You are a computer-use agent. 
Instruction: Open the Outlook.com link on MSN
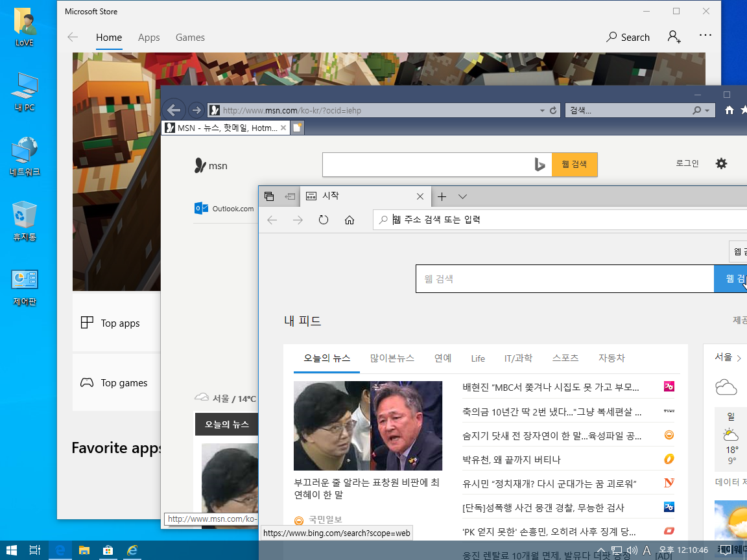coord(224,209)
